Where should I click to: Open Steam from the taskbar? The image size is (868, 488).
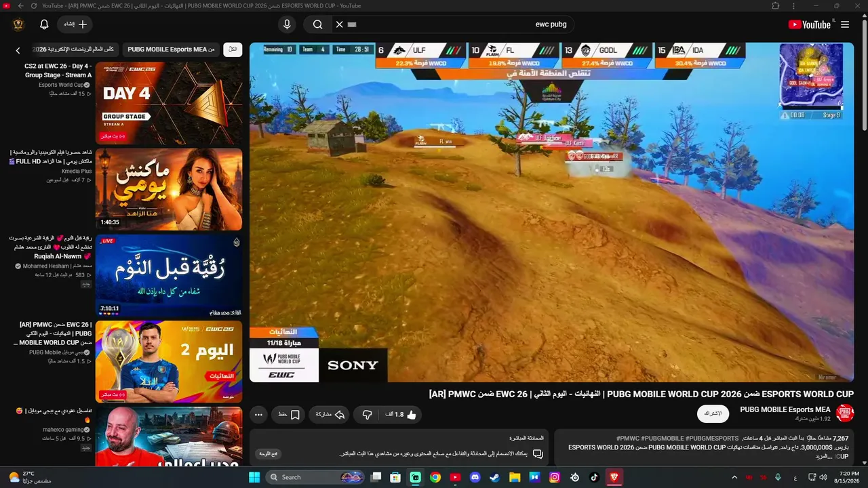[495, 477]
